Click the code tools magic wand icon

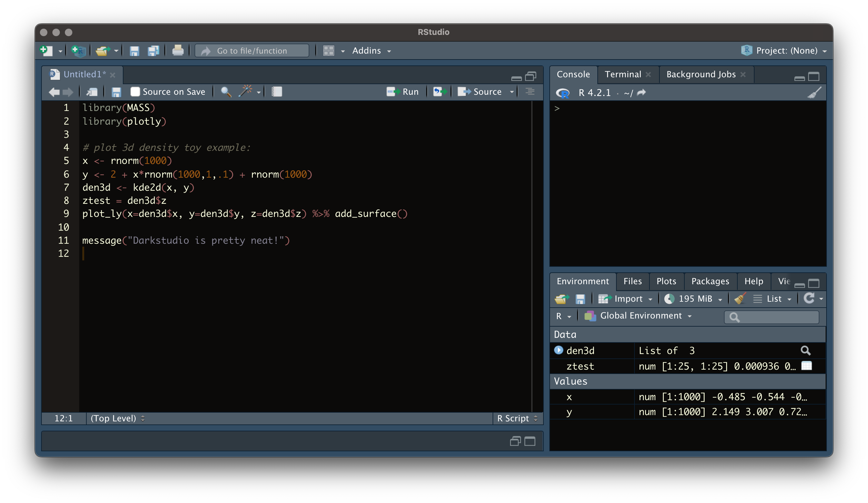(x=246, y=92)
